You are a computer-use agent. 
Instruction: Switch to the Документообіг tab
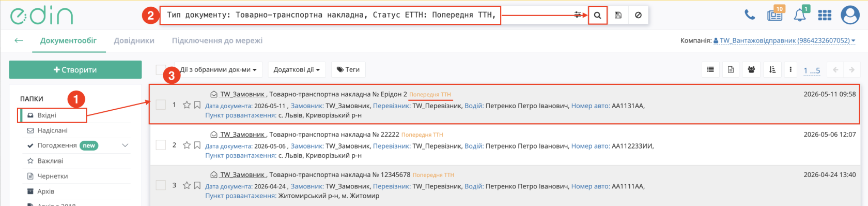68,40
